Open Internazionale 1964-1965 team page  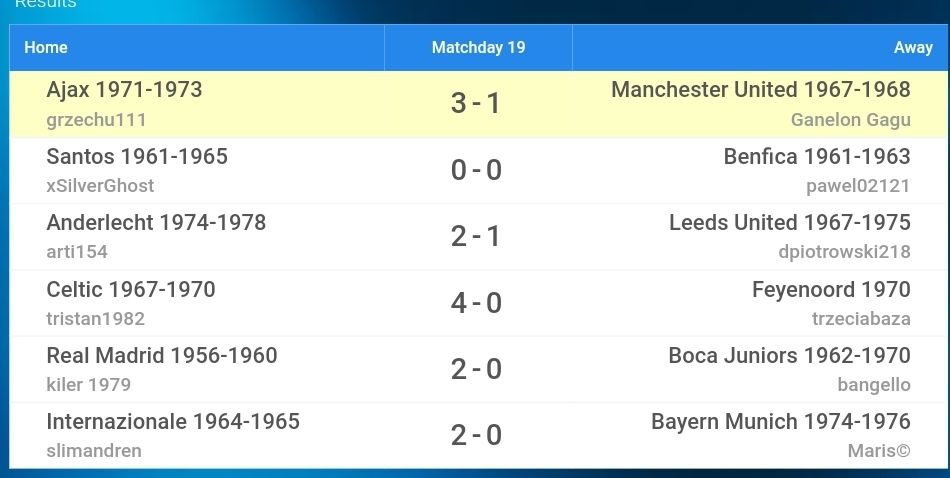click(x=173, y=421)
